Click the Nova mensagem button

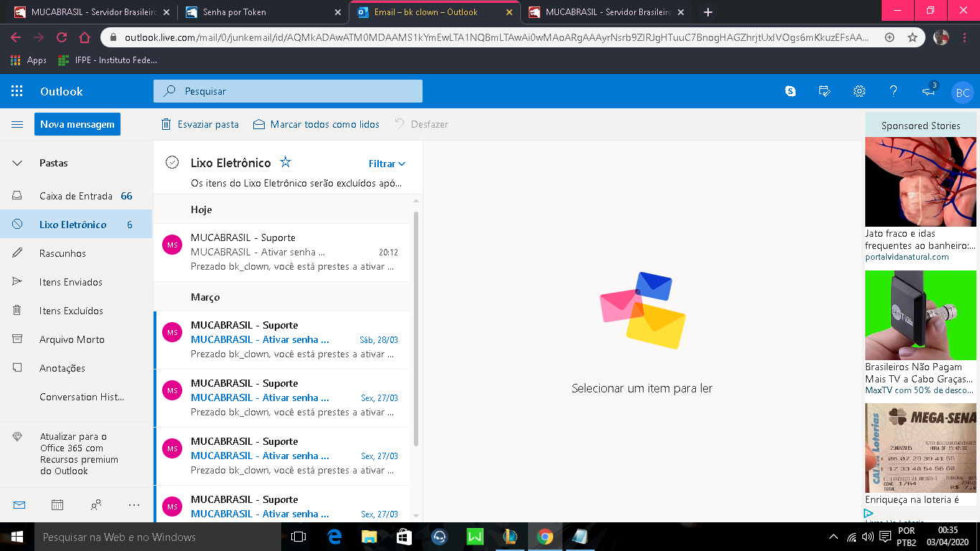(77, 124)
